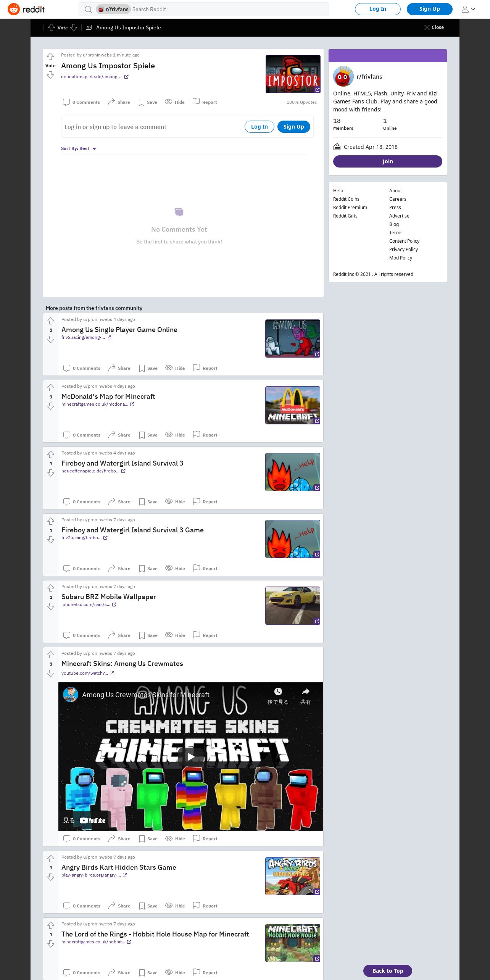490x980 pixels.
Task: Report the Among Us Impostor Spiele post
Action: click(x=205, y=102)
